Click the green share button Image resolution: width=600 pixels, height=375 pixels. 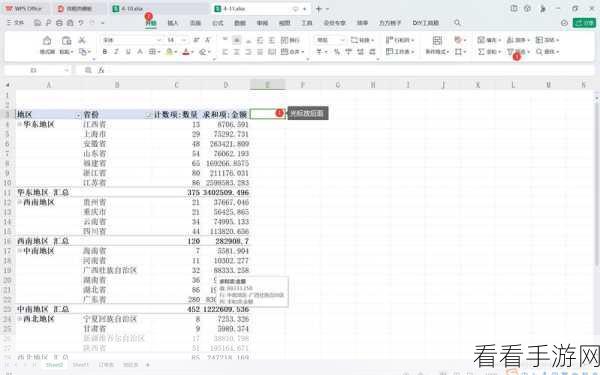584,23
